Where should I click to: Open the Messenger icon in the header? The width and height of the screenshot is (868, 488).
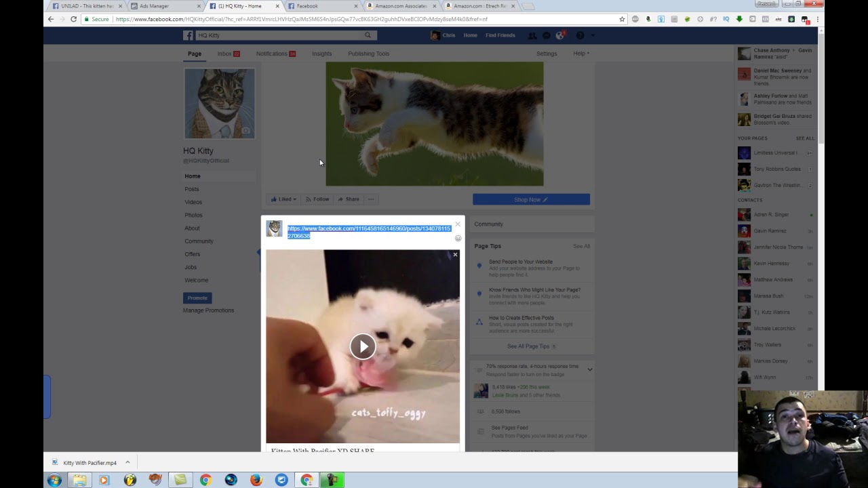pyautogui.click(x=547, y=35)
